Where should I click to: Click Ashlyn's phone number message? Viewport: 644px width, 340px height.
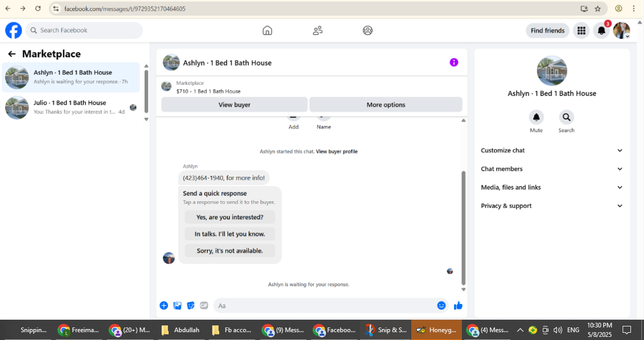pyautogui.click(x=224, y=178)
